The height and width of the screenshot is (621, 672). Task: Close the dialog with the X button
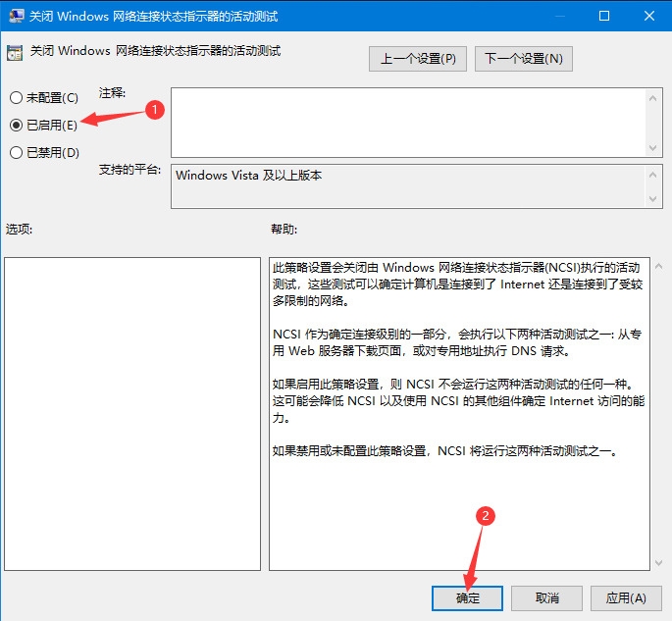click(648, 17)
